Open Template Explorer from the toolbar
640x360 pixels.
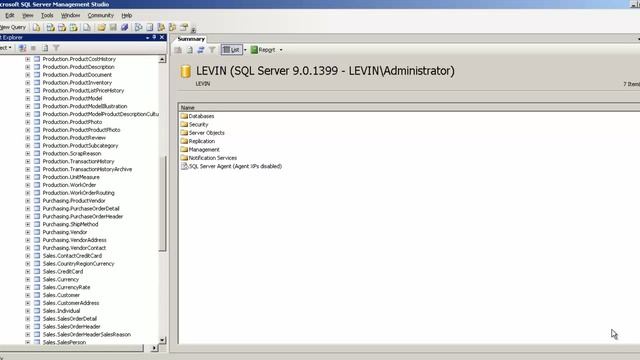[172, 27]
